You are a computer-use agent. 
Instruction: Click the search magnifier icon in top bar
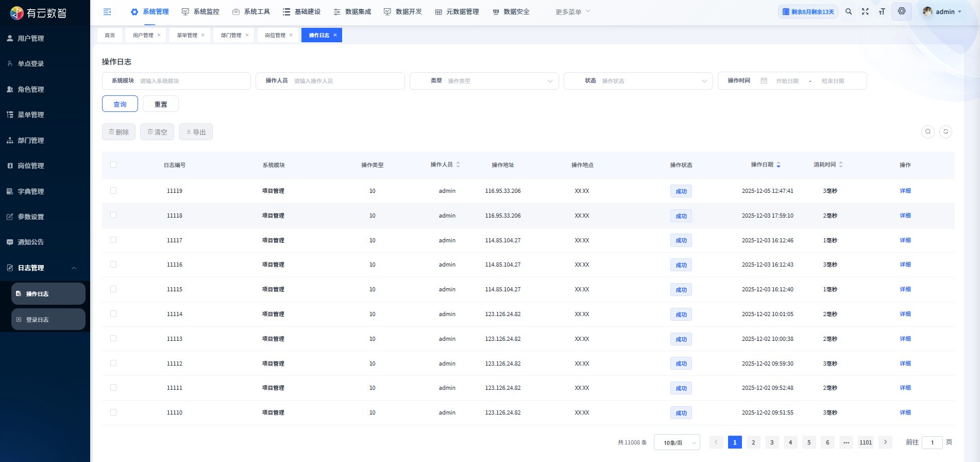pos(849,11)
